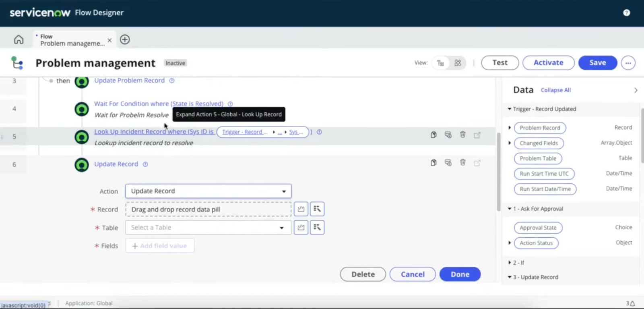This screenshot has height=309, width=644.
Task: Click the Inactive status badge
Action: 175,63
